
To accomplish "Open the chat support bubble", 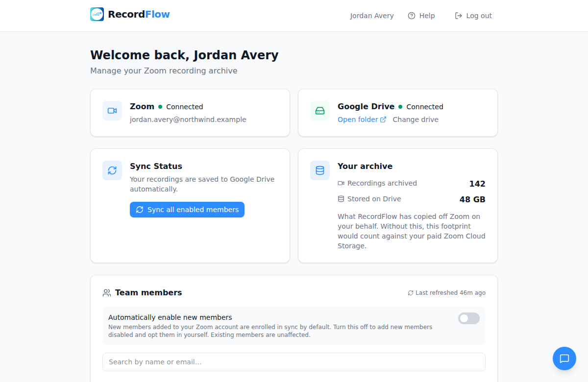I will (564, 358).
